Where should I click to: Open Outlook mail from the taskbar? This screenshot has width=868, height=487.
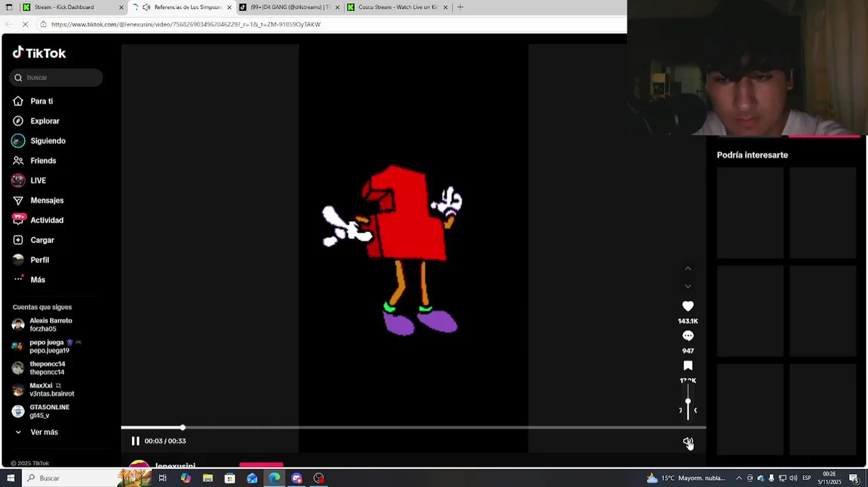click(252, 478)
